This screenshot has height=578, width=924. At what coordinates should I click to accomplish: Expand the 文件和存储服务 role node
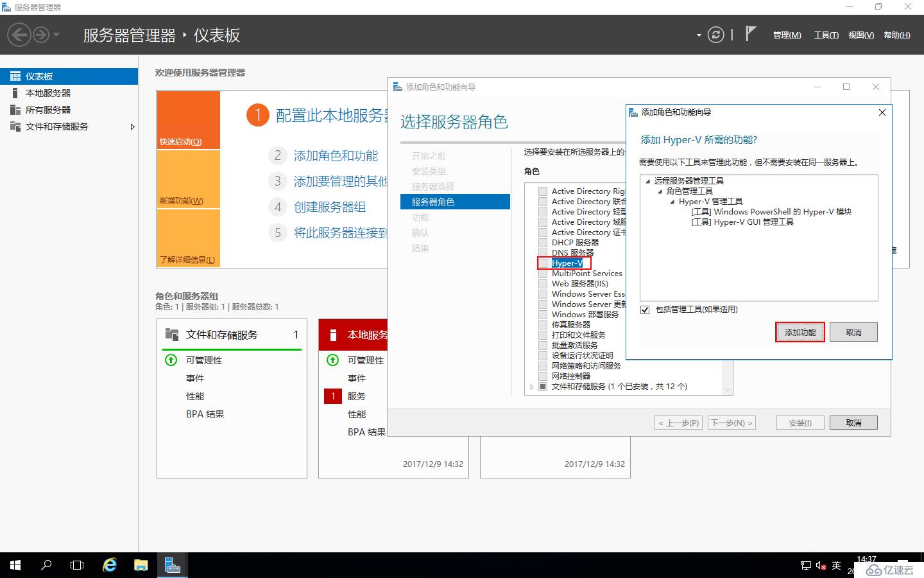coord(531,387)
